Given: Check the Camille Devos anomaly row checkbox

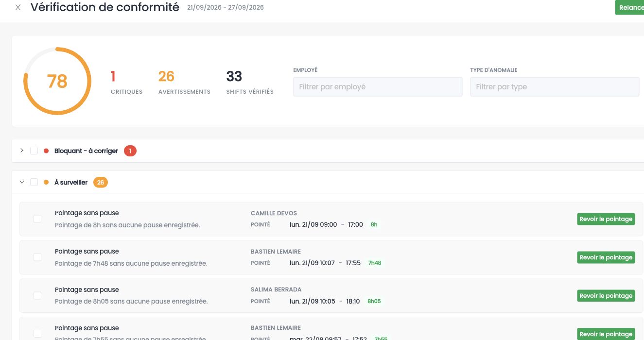Looking at the screenshot, I should (x=37, y=219).
